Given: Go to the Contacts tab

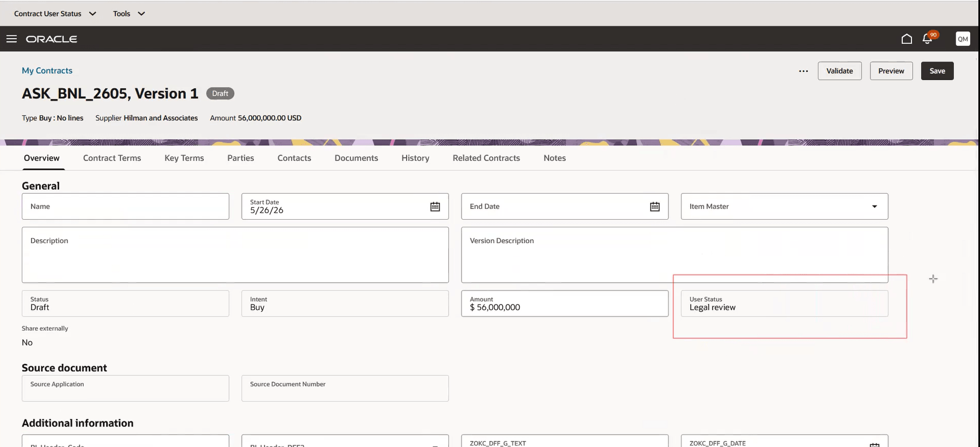Looking at the screenshot, I should (x=294, y=158).
